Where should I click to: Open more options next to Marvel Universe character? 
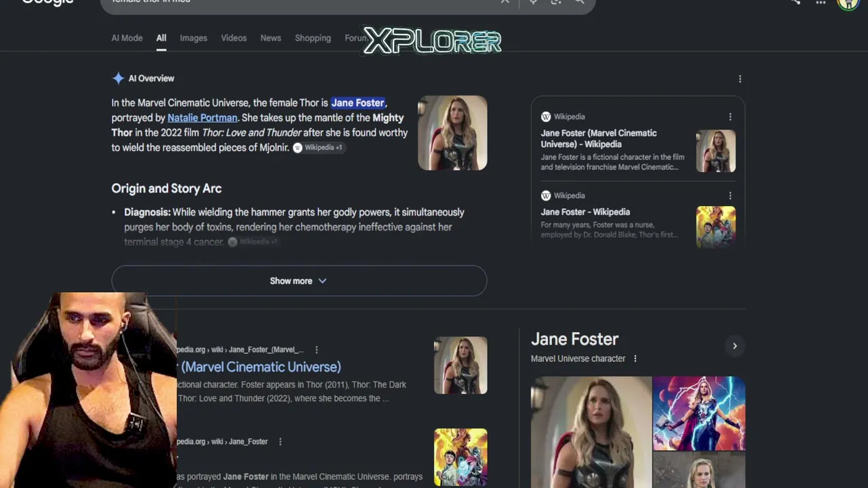click(x=635, y=359)
